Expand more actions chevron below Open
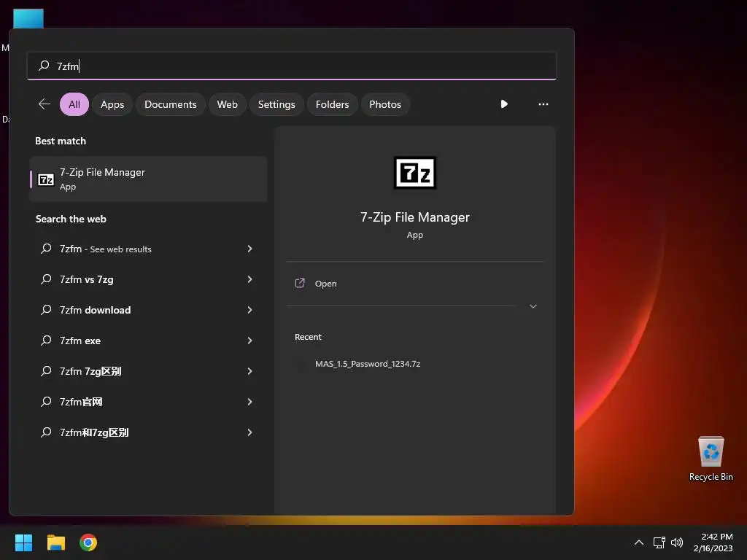 point(533,306)
